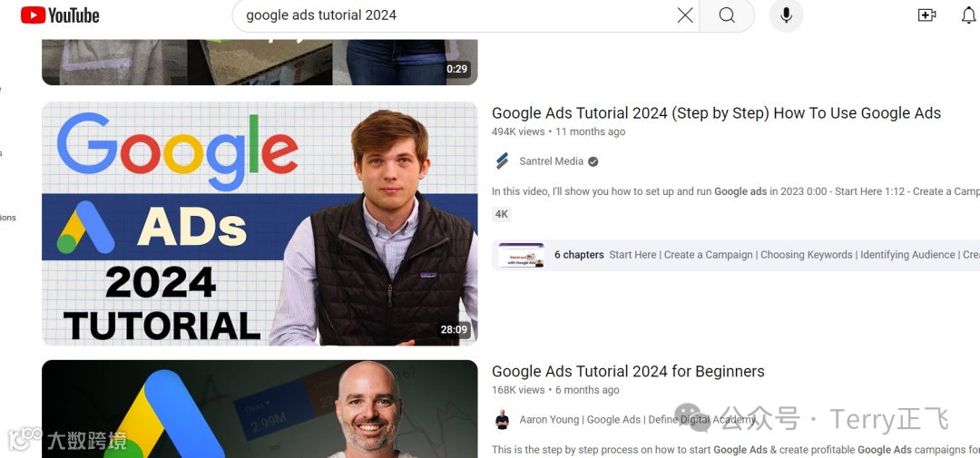
Task: Start voice search with microphone icon
Action: pyautogui.click(x=786, y=15)
